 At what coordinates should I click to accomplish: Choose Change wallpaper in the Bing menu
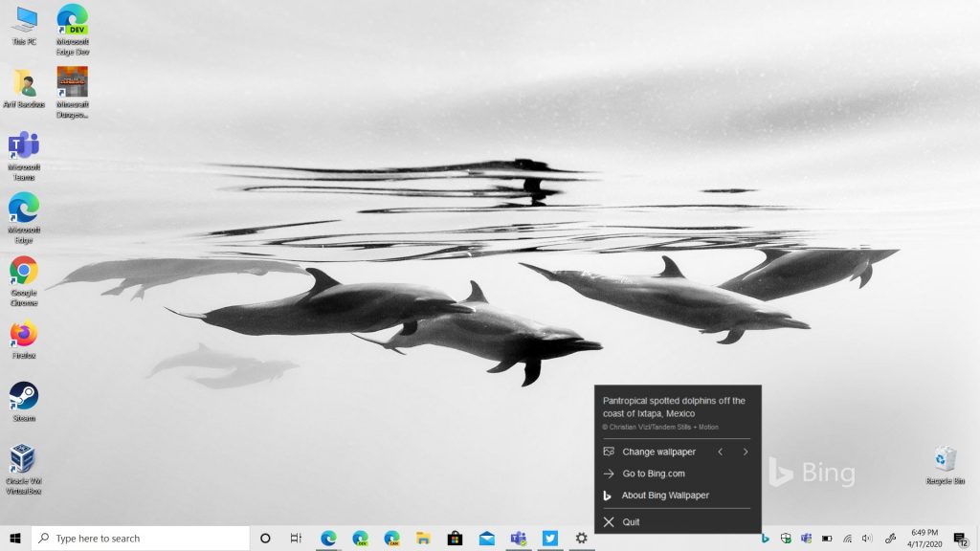coord(658,452)
